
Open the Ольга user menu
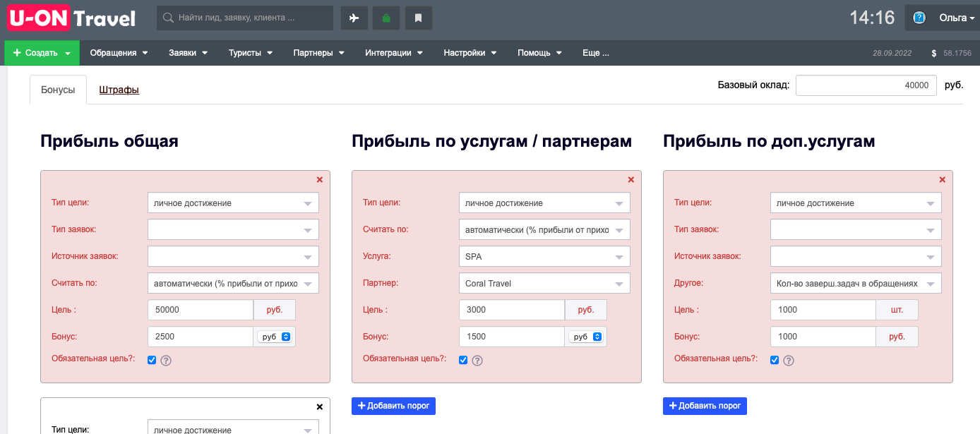tap(957, 18)
